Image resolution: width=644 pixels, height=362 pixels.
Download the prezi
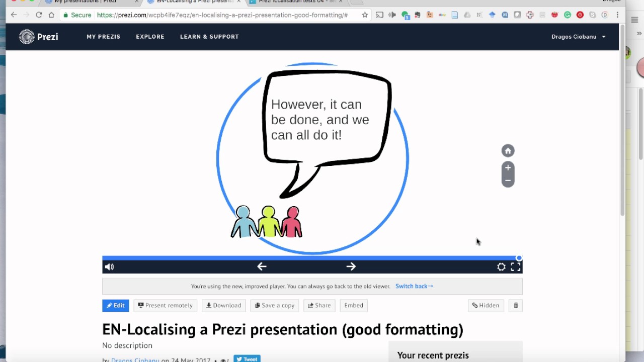[224, 306]
